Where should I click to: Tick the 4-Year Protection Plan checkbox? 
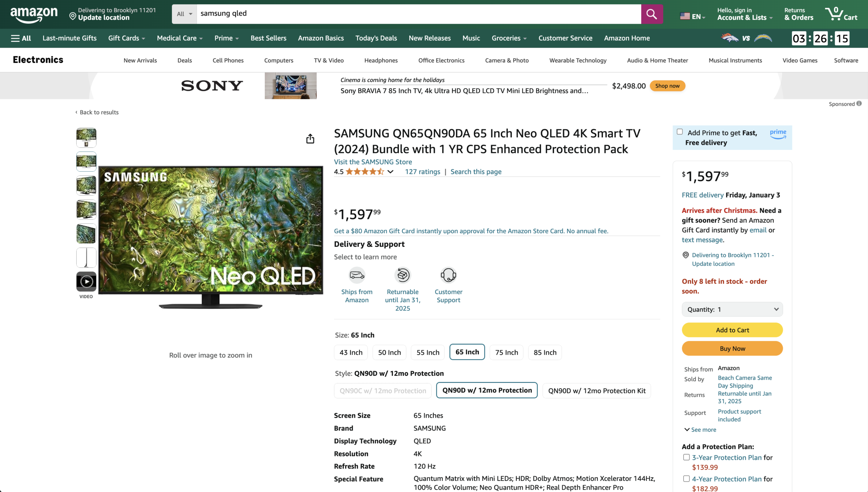(x=686, y=479)
